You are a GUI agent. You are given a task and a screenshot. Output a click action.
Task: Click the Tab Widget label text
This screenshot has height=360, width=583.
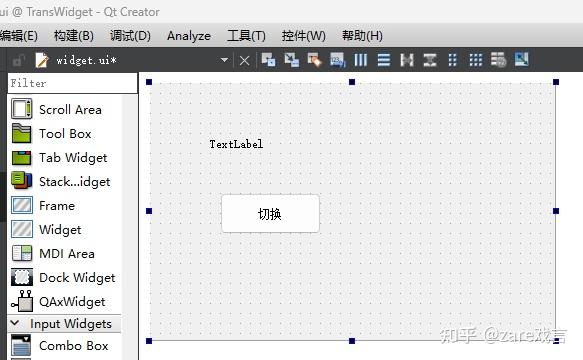(73, 158)
